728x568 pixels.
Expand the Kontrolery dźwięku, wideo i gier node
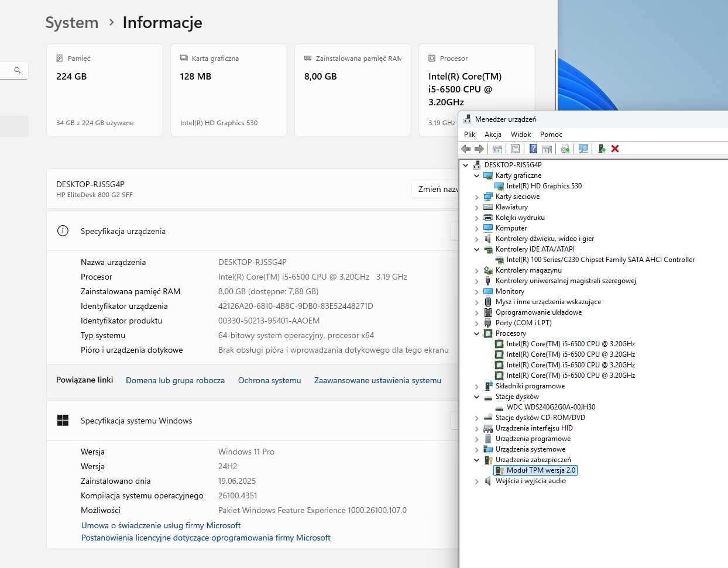pyautogui.click(x=477, y=239)
